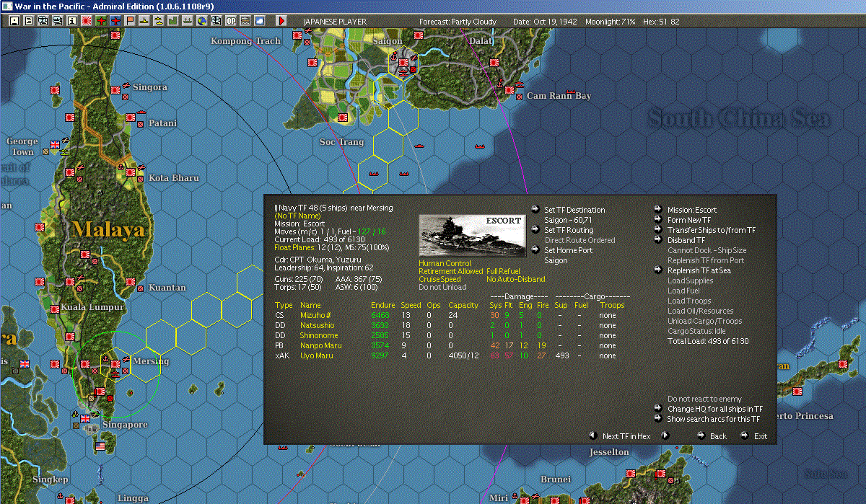
Task: Toggle Cruise Speed setting
Action: pyautogui.click(x=439, y=279)
